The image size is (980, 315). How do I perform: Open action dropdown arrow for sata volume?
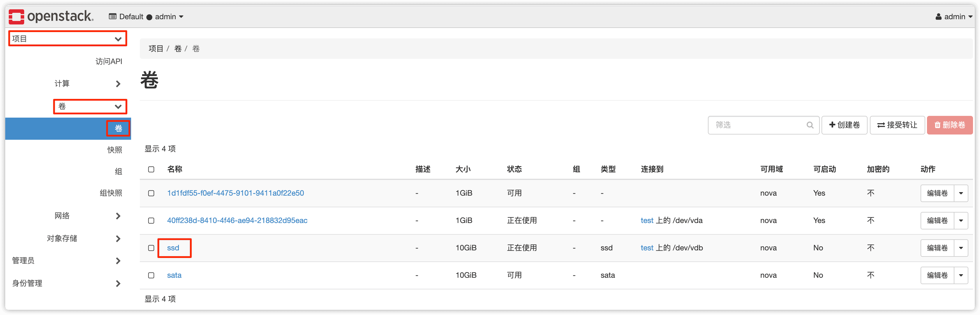tap(960, 275)
